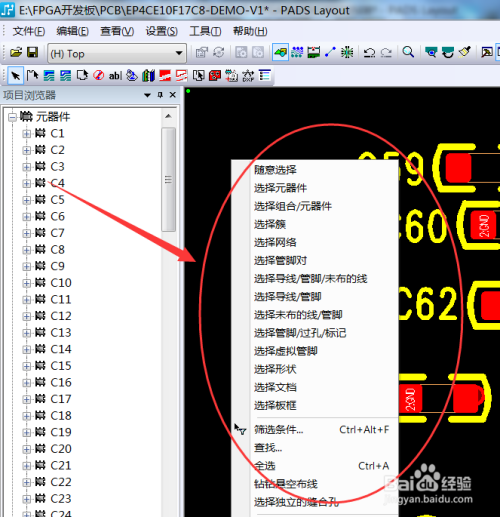Click the From Library books icon

pos(148,76)
